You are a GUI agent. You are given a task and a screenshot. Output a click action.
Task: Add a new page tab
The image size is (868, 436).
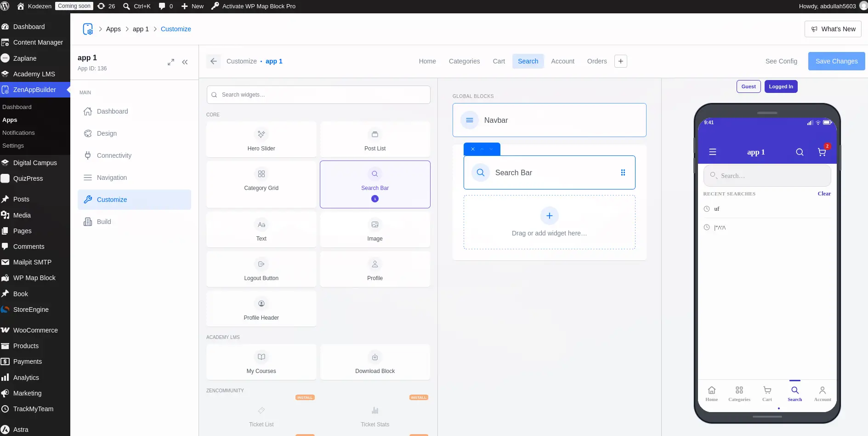point(621,61)
